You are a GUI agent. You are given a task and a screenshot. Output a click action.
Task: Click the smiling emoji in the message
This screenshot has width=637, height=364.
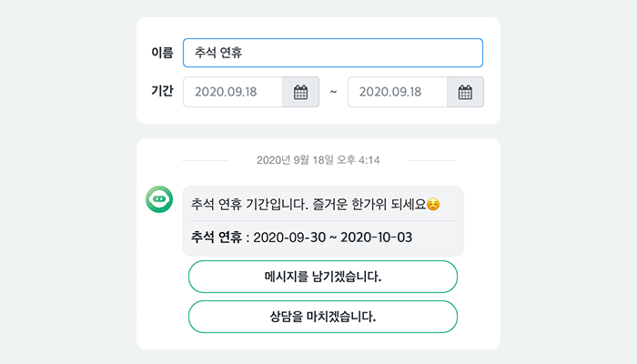(433, 204)
